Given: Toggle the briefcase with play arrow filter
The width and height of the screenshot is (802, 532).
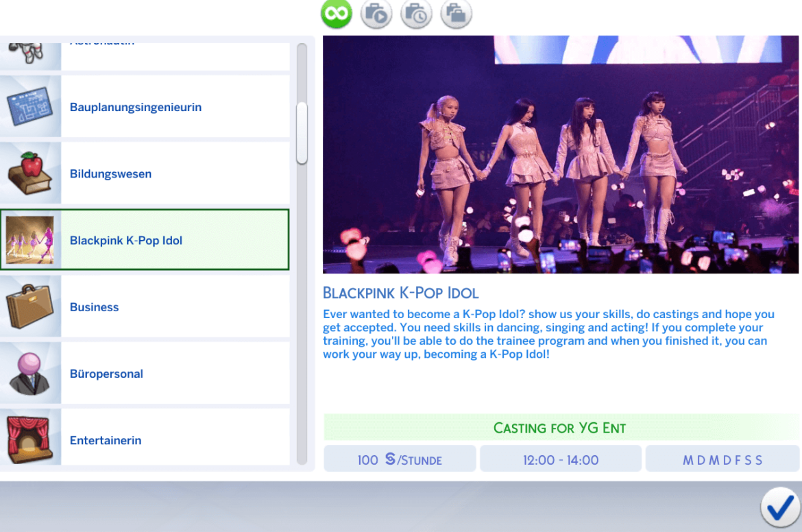Looking at the screenshot, I should pos(376,13).
